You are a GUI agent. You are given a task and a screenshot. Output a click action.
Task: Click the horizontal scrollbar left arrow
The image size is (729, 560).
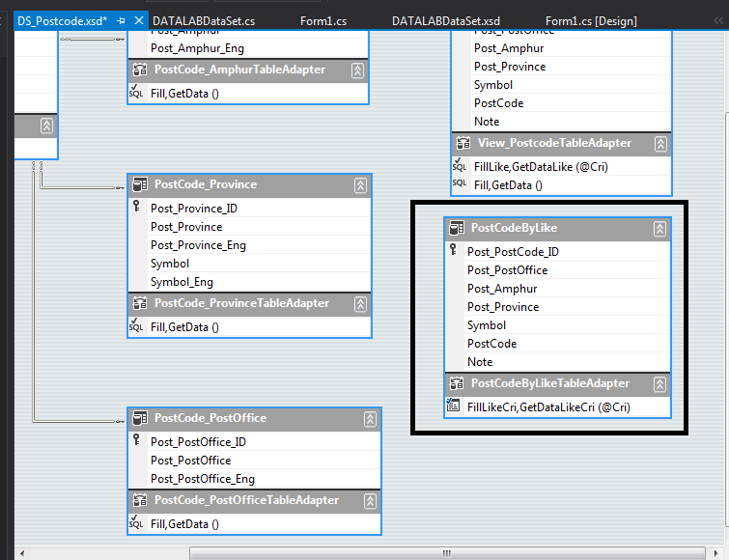pyautogui.click(x=22, y=553)
